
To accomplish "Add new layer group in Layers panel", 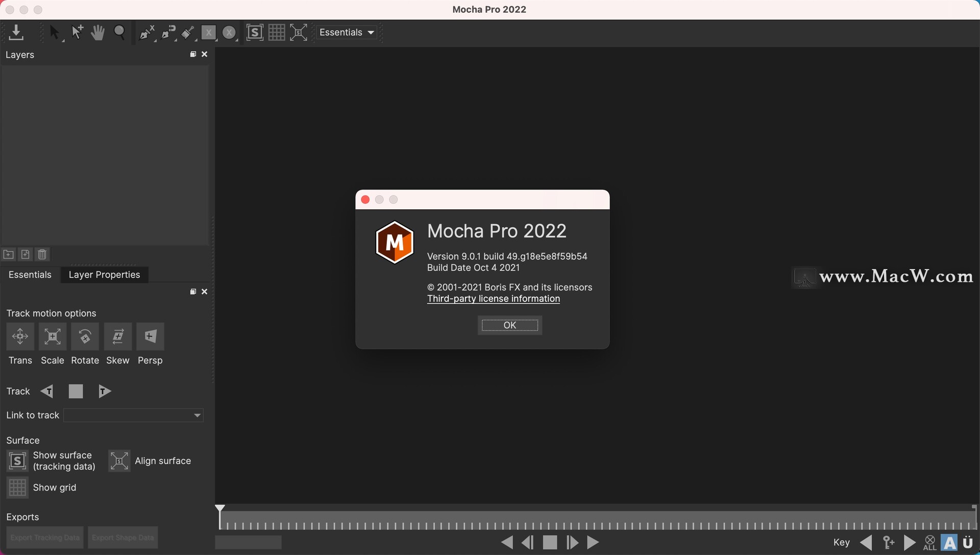I will [x=9, y=254].
